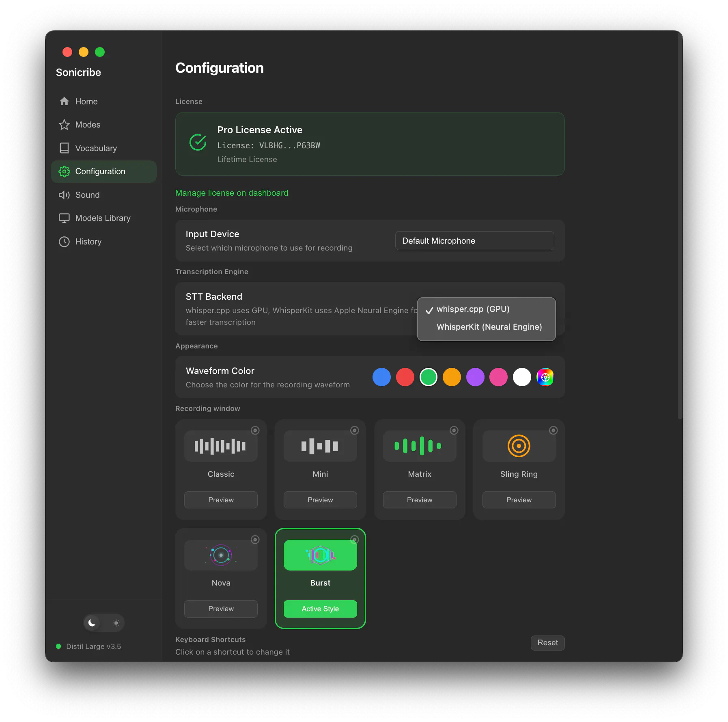The height and width of the screenshot is (722, 728).
Task: Click the green license checkmark icon
Action: pos(198,142)
